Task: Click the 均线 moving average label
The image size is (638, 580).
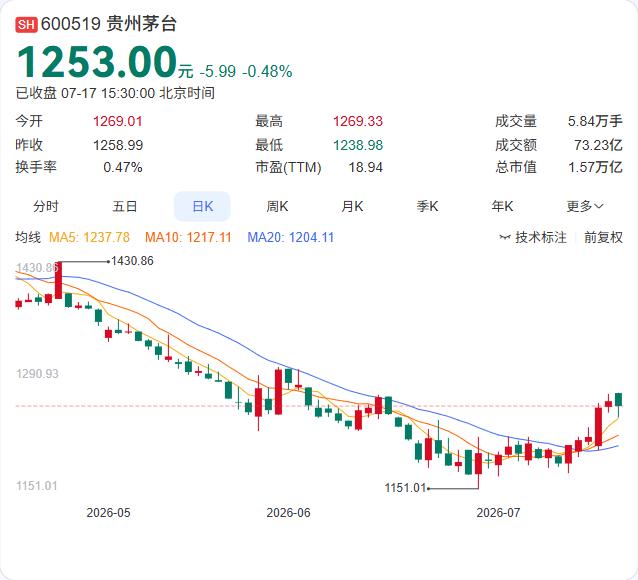Action: coord(28,237)
